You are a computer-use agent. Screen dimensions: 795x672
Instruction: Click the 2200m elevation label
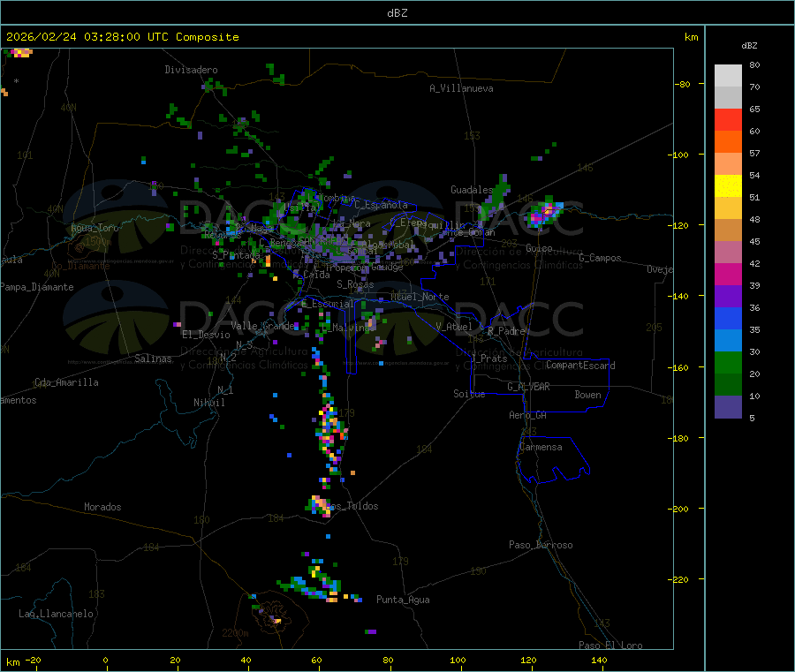(235, 633)
